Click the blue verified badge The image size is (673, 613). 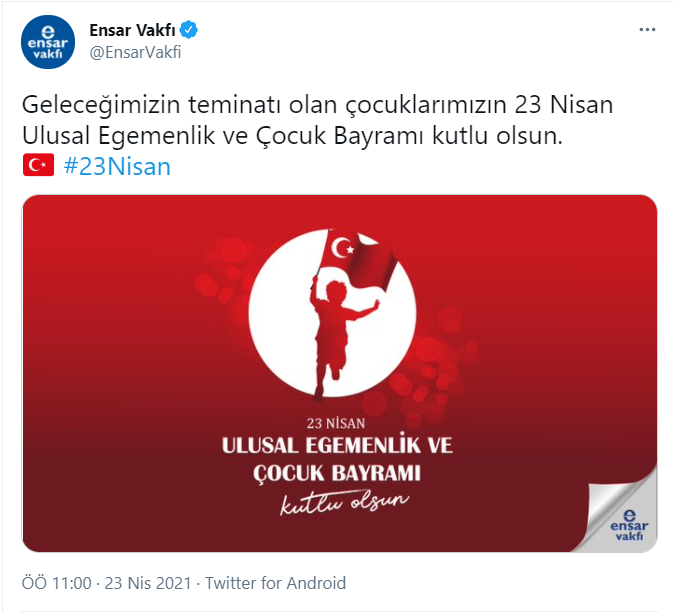tap(188, 30)
